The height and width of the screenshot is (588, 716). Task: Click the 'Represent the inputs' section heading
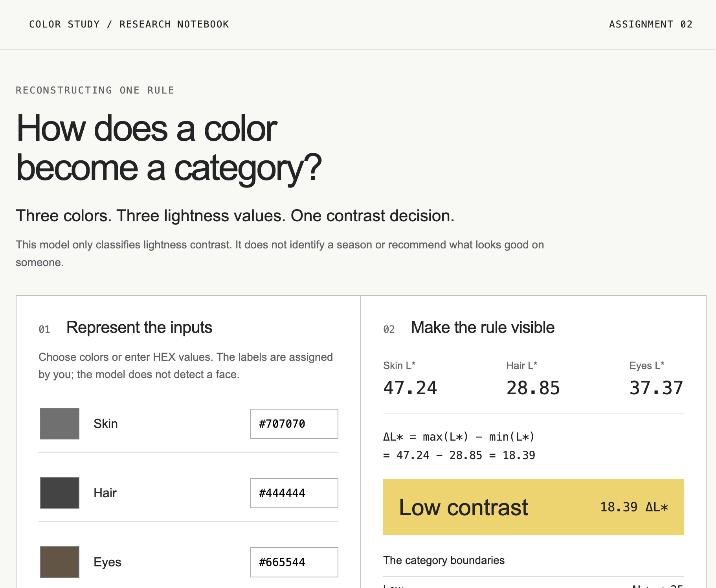pyautogui.click(x=139, y=327)
